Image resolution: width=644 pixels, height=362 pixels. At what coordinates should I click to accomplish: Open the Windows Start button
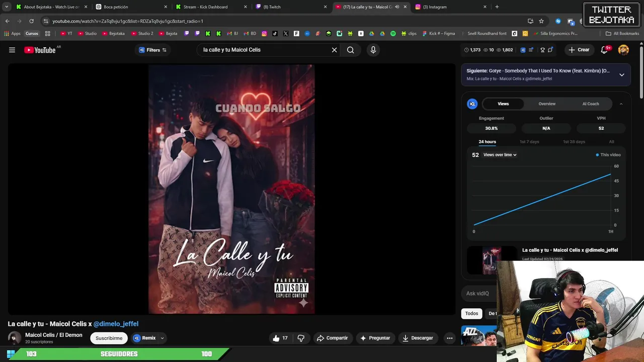[x=11, y=354]
